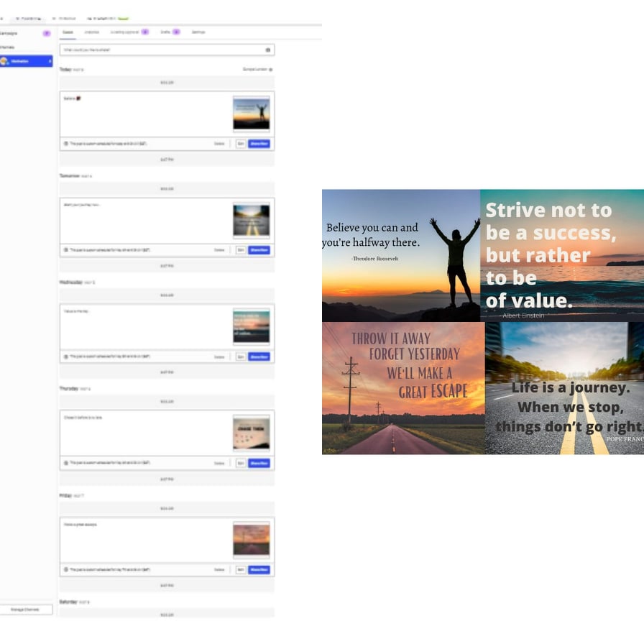Click Edit on Tomorrow's post
Viewport: 644px width, 644px height.
pyautogui.click(x=241, y=250)
